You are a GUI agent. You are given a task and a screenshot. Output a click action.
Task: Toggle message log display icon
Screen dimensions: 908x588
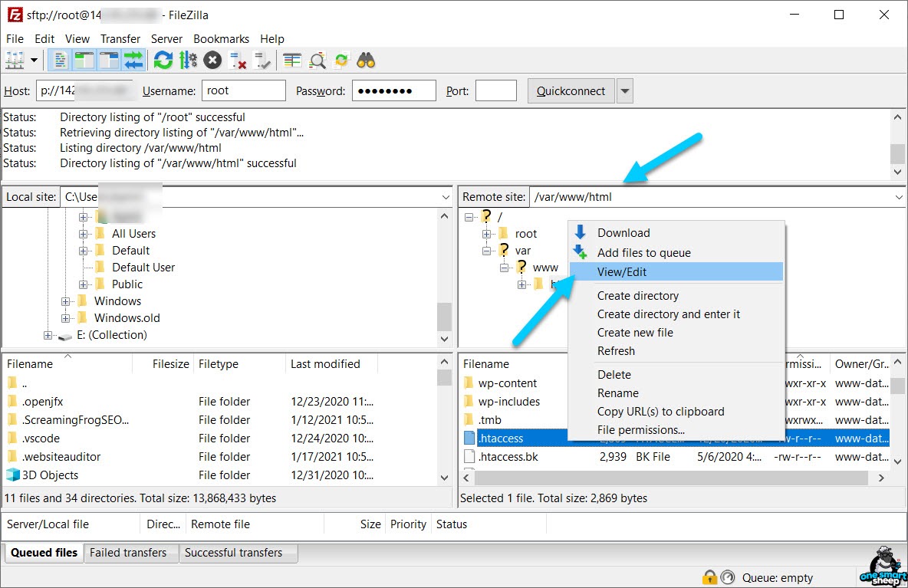60,61
